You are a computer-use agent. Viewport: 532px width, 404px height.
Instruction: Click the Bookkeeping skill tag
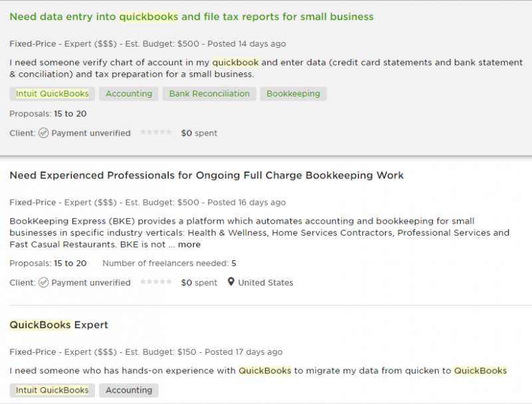[293, 94]
